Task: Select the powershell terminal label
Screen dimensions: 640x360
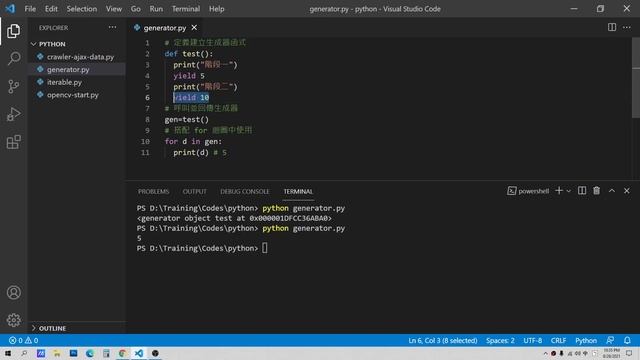Action: 528,191
